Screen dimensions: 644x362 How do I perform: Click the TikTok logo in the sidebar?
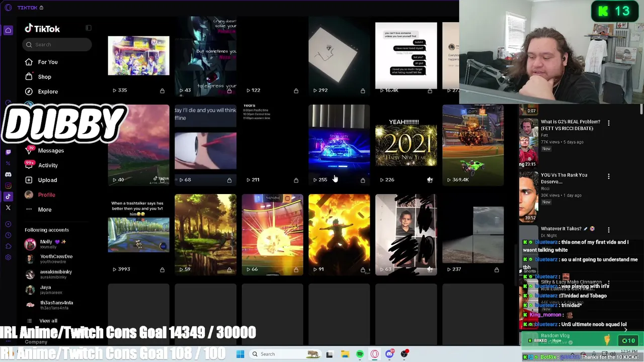tap(42, 29)
